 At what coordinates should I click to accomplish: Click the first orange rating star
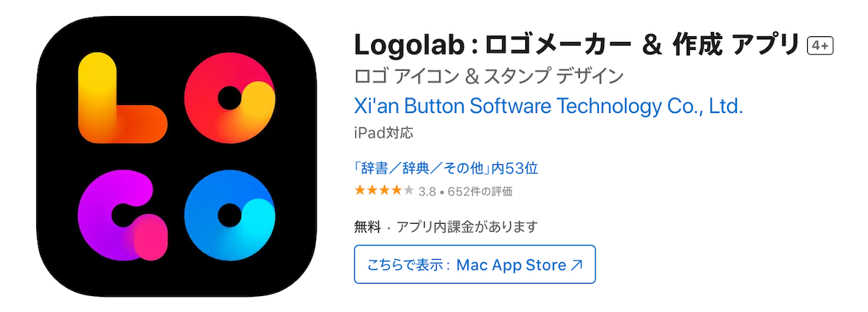360,191
